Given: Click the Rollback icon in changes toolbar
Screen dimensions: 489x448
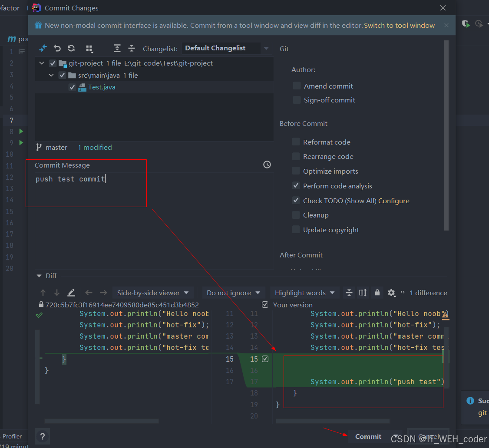Looking at the screenshot, I should click(57, 48).
